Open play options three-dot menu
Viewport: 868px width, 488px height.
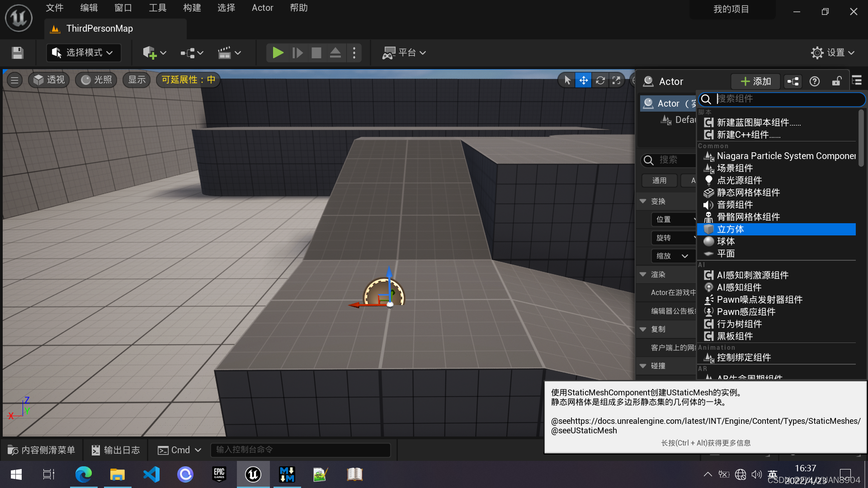point(354,53)
